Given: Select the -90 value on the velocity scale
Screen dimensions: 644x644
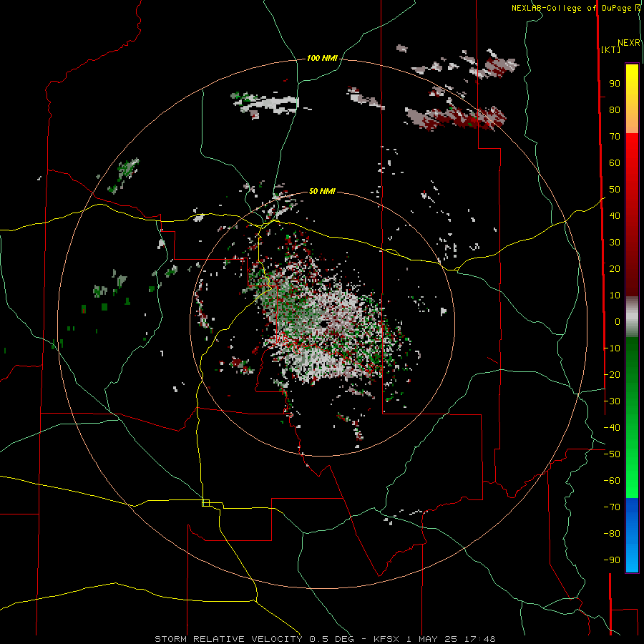Looking at the screenshot, I should point(612,560).
